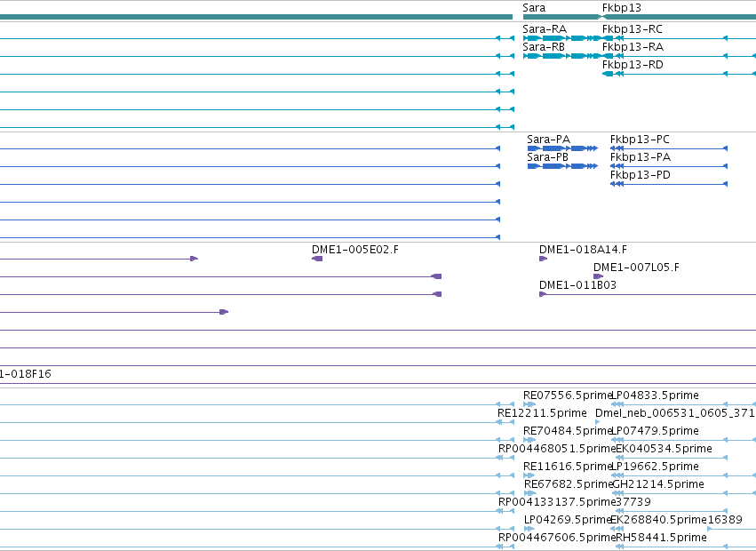Select the Sara gene label
This screenshot has width=756, height=551.
(x=534, y=8)
